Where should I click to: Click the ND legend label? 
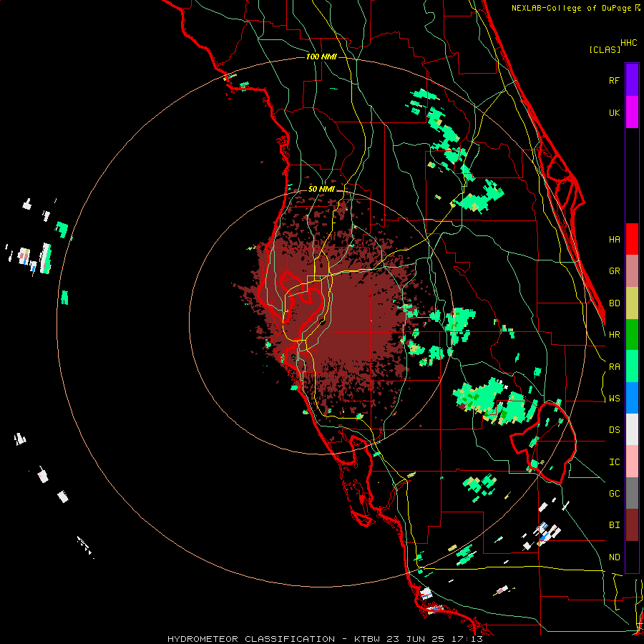click(614, 557)
